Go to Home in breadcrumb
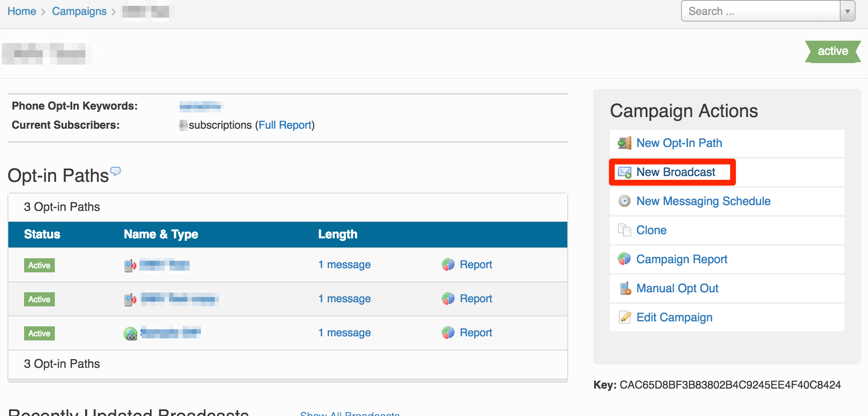The image size is (868, 416). click(x=22, y=11)
